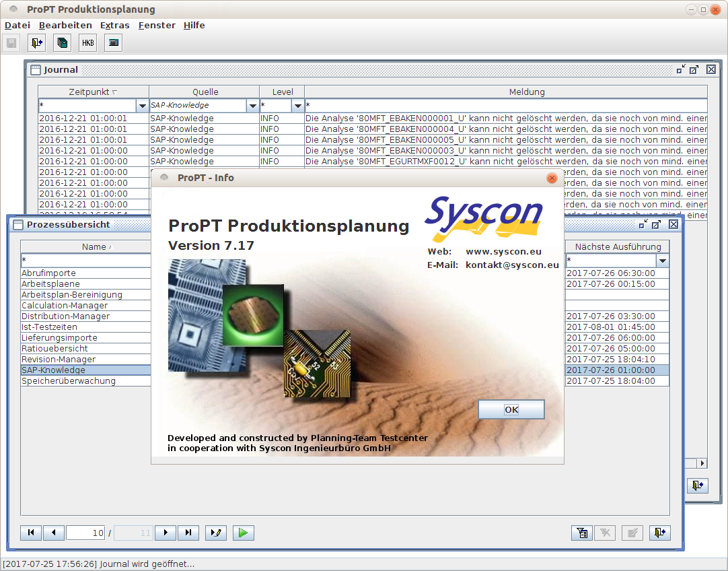Select the Ist-Testzeiten process row
This screenshot has height=571, width=728.
[x=86, y=327]
